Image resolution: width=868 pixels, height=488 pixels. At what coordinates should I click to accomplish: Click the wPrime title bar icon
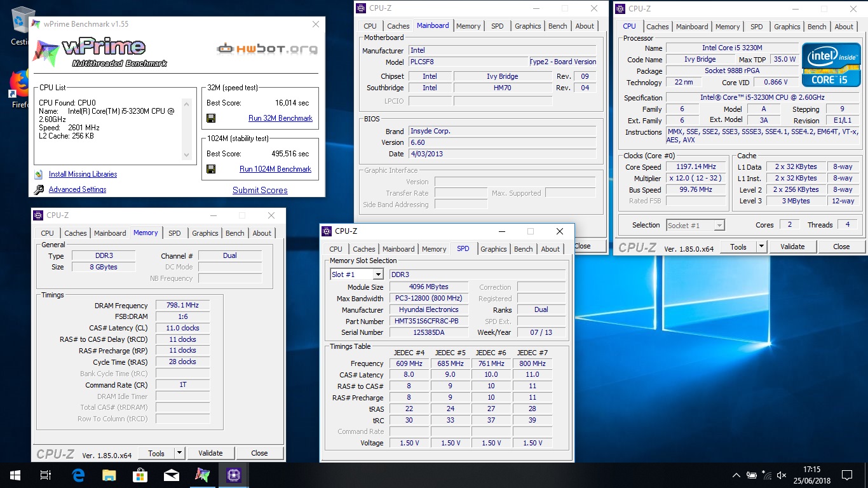(x=37, y=24)
